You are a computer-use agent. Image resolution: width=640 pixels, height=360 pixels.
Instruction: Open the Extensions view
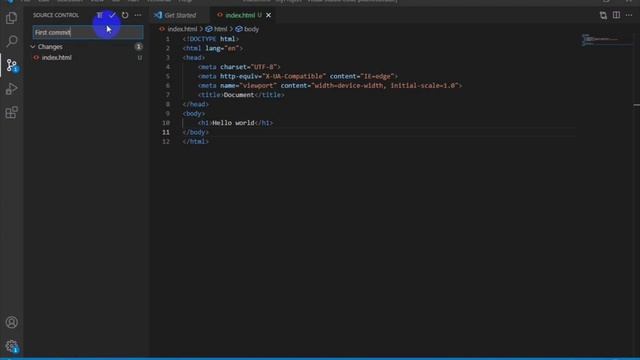point(11,112)
